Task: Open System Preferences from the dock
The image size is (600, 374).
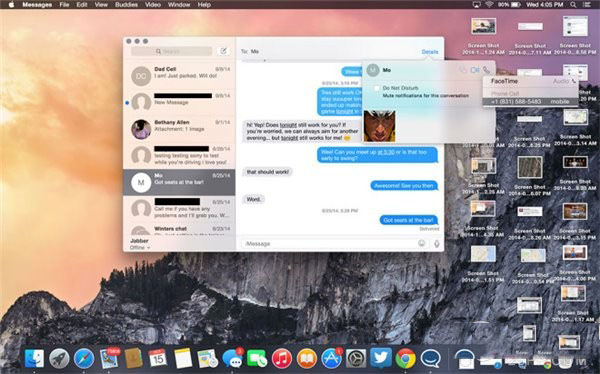Action: coord(356,359)
